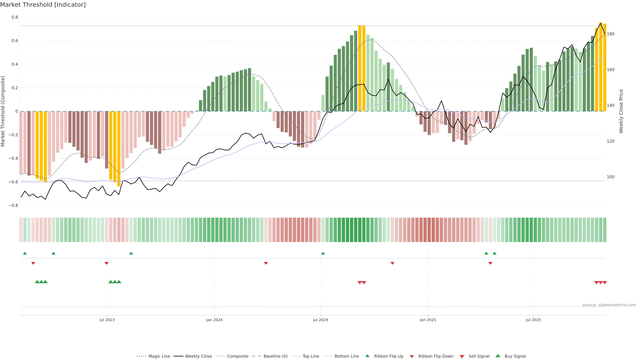Click the Buy Signal legend triangle icon
The height and width of the screenshot is (362, 644).
pyautogui.click(x=498, y=356)
